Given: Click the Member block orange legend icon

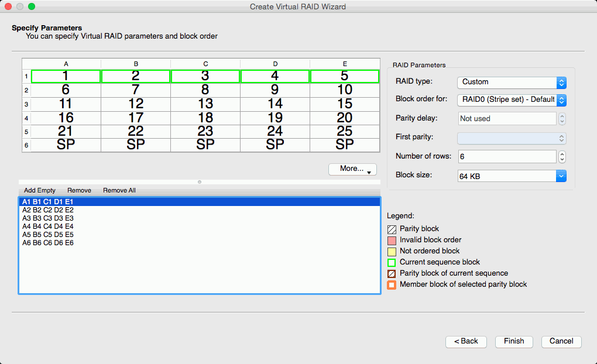Looking at the screenshot, I should [392, 285].
